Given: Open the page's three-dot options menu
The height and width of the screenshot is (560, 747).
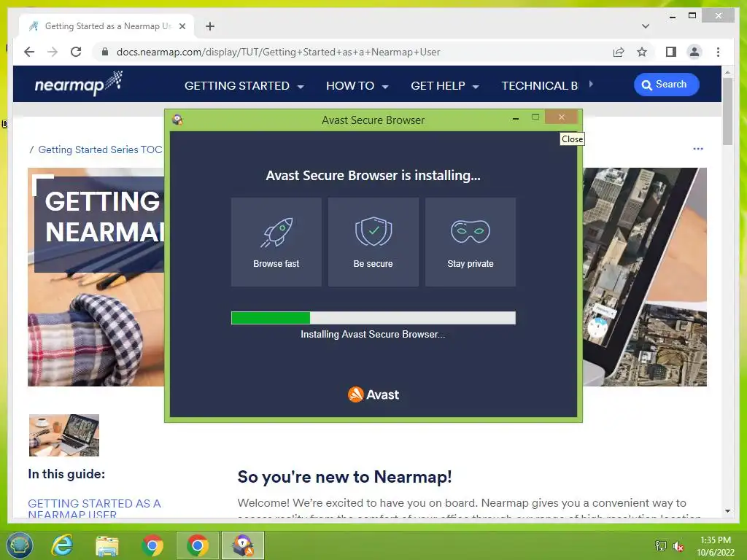Looking at the screenshot, I should [698, 149].
